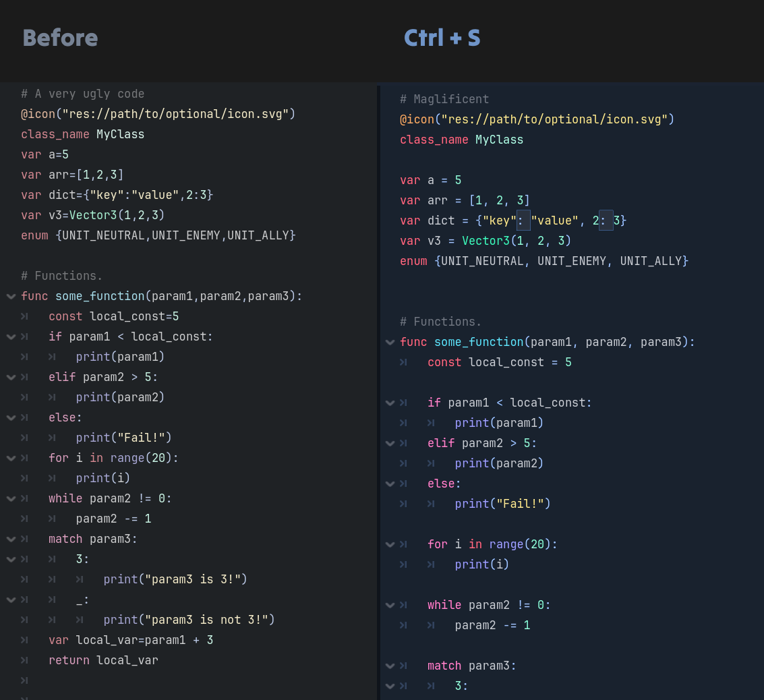Click the comment '# A very ugly code'

pos(83,94)
